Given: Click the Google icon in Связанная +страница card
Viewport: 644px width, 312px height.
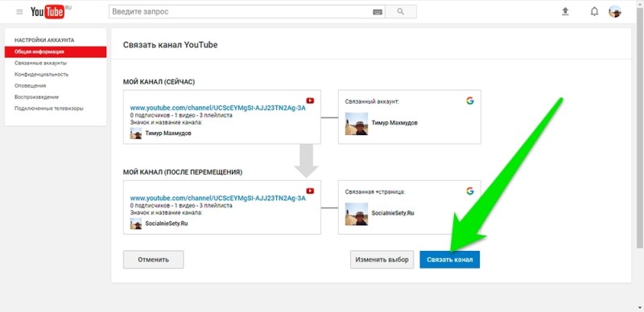Looking at the screenshot, I should [x=470, y=191].
